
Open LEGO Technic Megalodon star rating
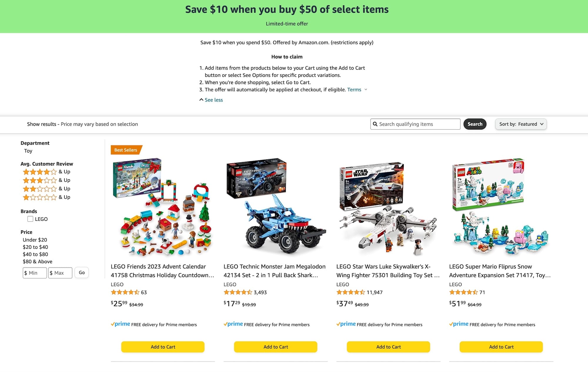(238, 292)
